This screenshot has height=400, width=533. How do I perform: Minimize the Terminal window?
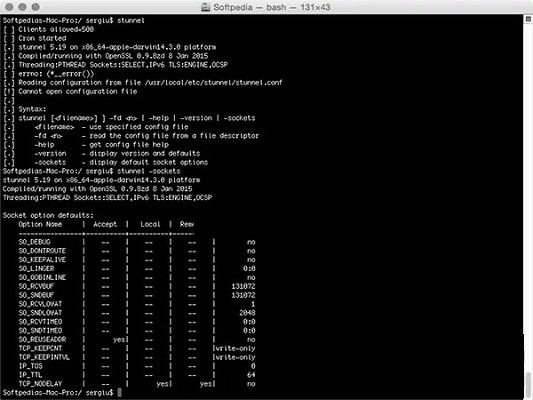coord(22,7)
